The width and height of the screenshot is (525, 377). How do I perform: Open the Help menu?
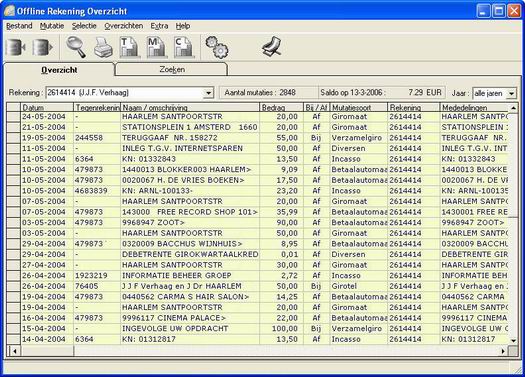183,26
